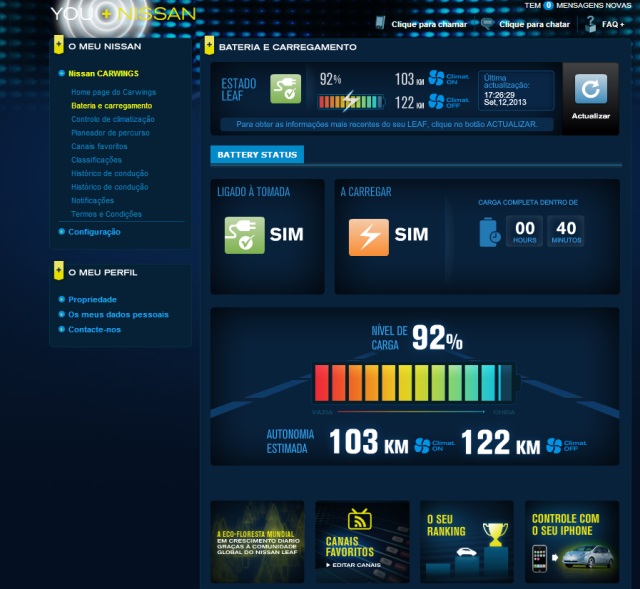Click the large 122 KM range value
640x589 pixels.
coord(500,442)
